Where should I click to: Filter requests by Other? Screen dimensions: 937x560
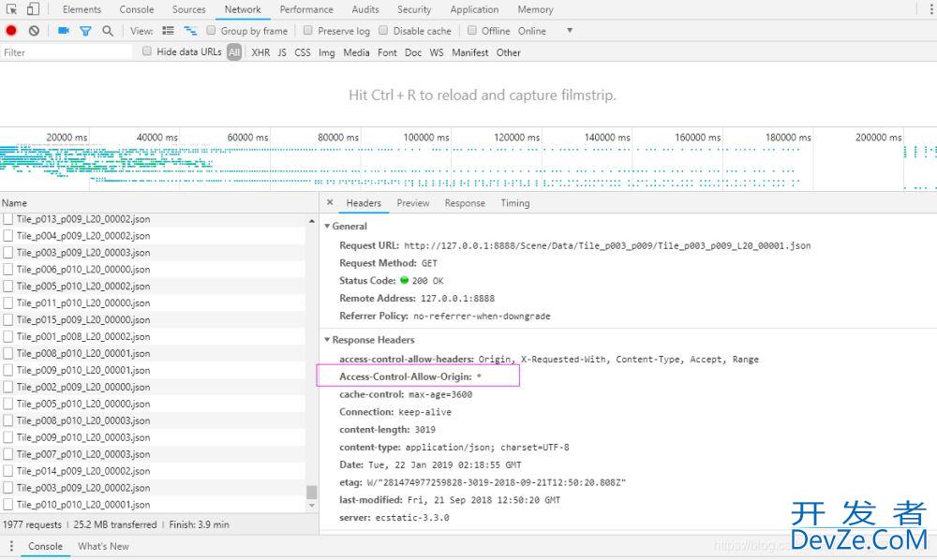(x=509, y=52)
